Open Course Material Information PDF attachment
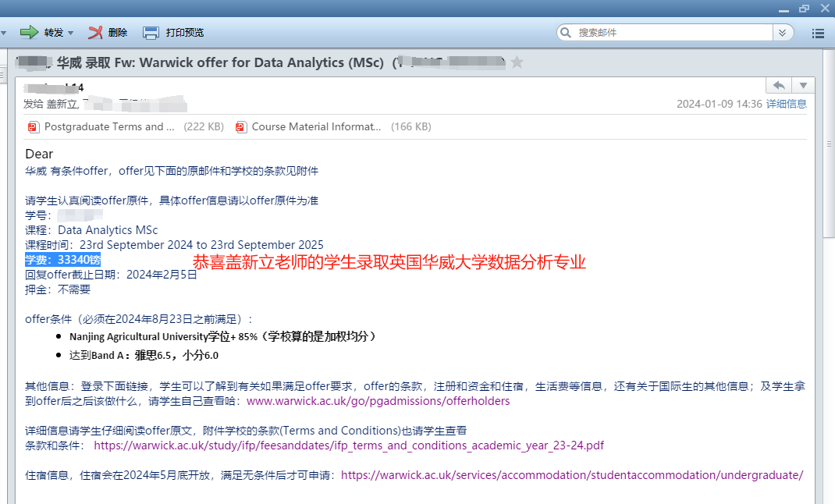 [x=315, y=126]
